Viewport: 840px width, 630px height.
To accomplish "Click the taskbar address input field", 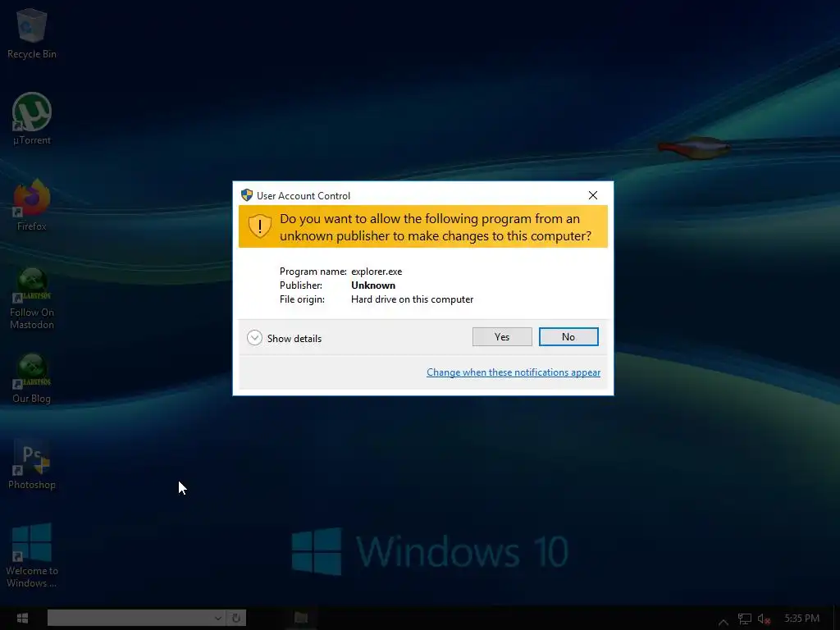I will (x=130, y=618).
